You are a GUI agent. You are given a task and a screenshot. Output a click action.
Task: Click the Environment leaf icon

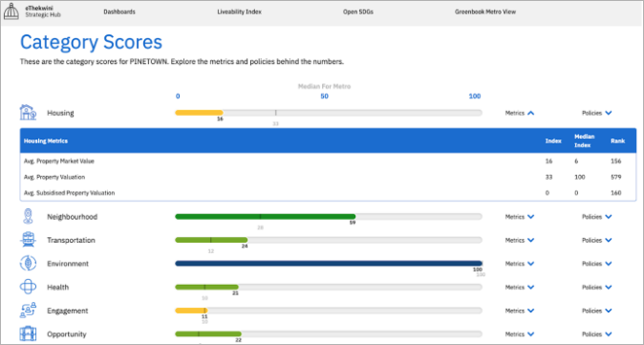[28, 263]
